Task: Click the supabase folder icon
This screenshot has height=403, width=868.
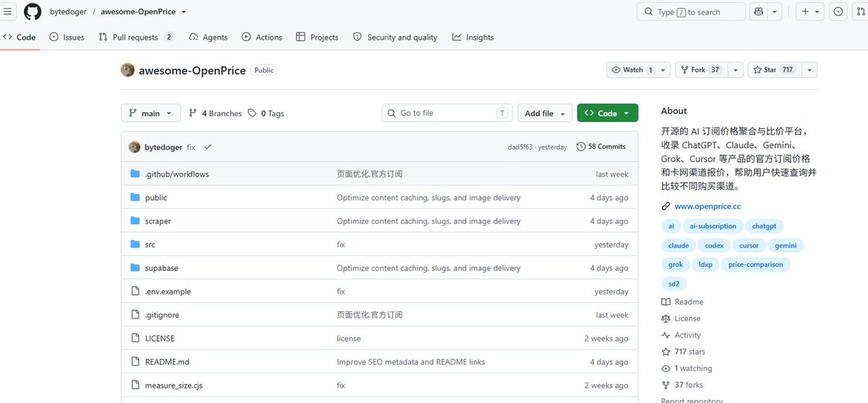Action: click(135, 268)
